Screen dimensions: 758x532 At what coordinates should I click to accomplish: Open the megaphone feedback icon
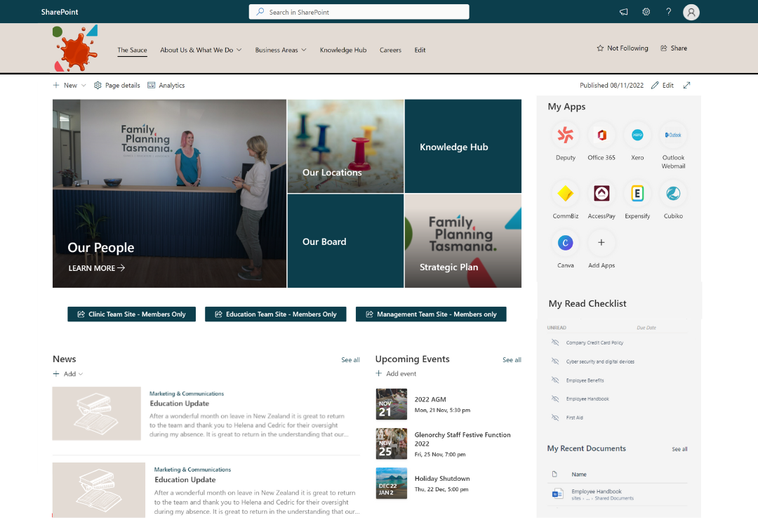[624, 12]
